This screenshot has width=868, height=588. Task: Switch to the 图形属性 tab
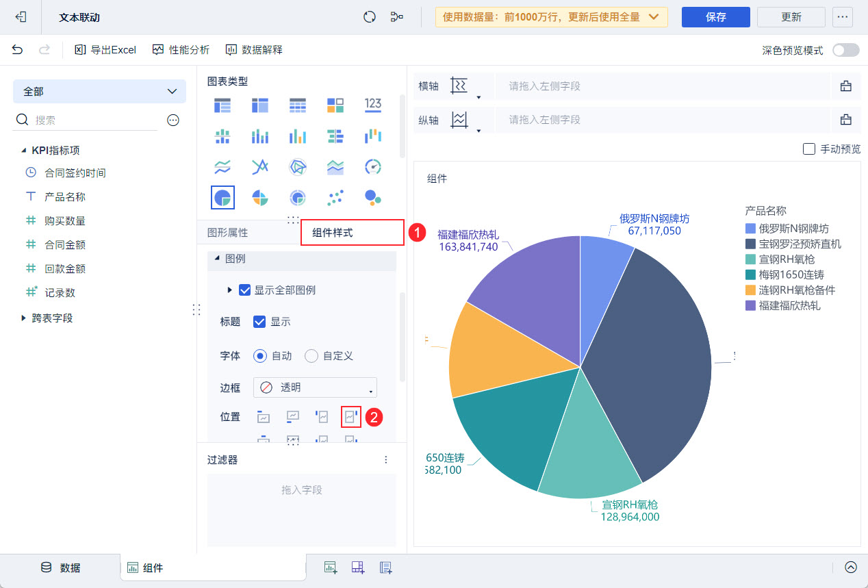(x=228, y=233)
